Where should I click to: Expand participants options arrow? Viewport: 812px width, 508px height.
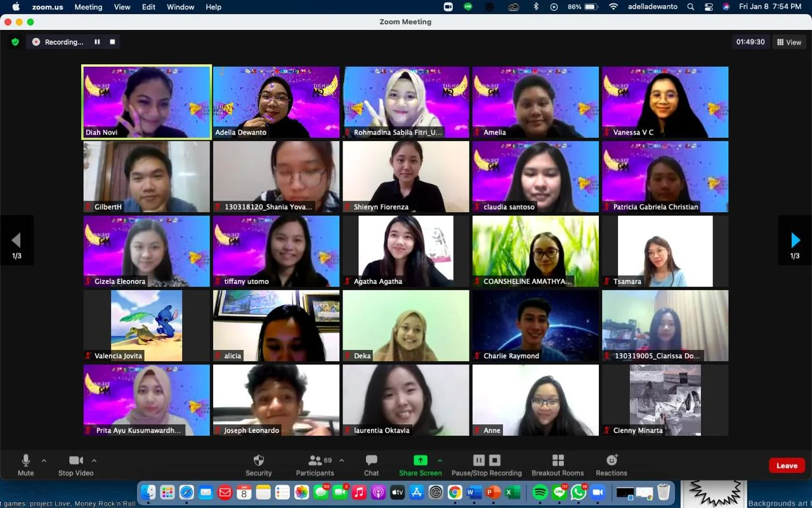[341, 460]
